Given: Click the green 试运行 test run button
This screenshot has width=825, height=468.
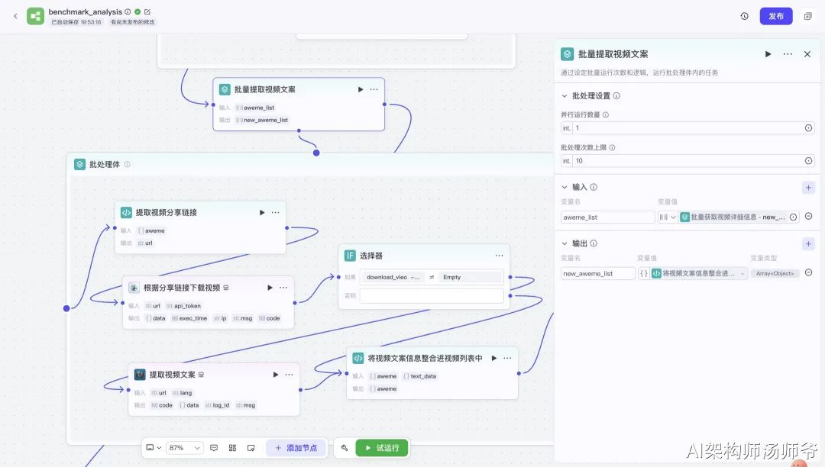Looking at the screenshot, I should pyautogui.click(x=382, y=448).
